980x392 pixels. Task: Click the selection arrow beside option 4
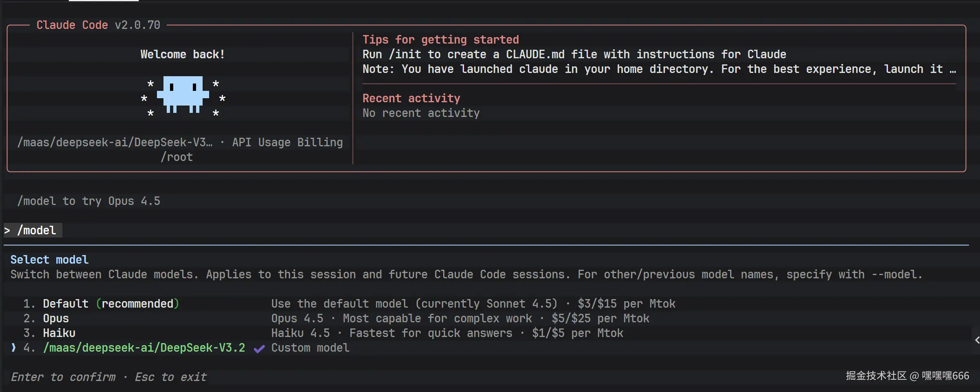point(14,348)
